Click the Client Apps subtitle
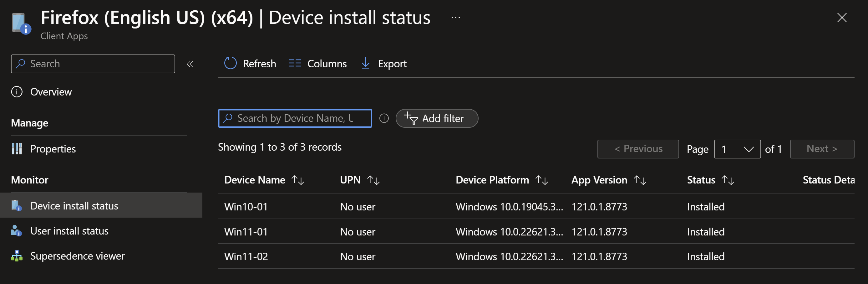This screenshot has width=868, height=284. pyautogui.click(x=64, y=36)
